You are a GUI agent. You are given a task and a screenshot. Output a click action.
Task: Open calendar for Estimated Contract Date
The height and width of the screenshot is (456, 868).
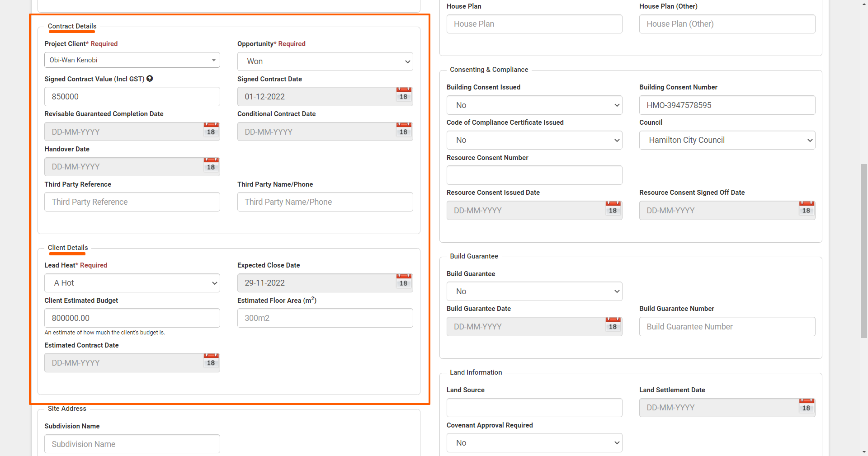(x=211, y=362)
